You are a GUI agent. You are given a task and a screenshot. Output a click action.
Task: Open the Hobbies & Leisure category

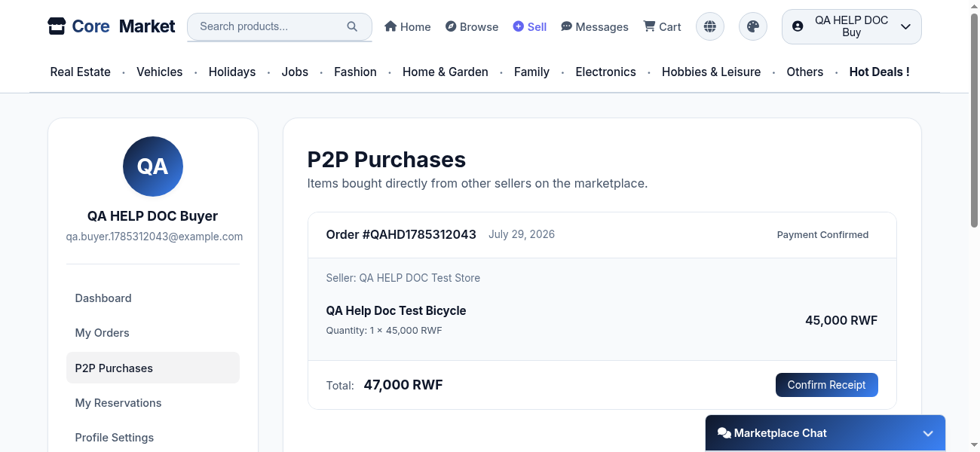[x=712, y=72]
